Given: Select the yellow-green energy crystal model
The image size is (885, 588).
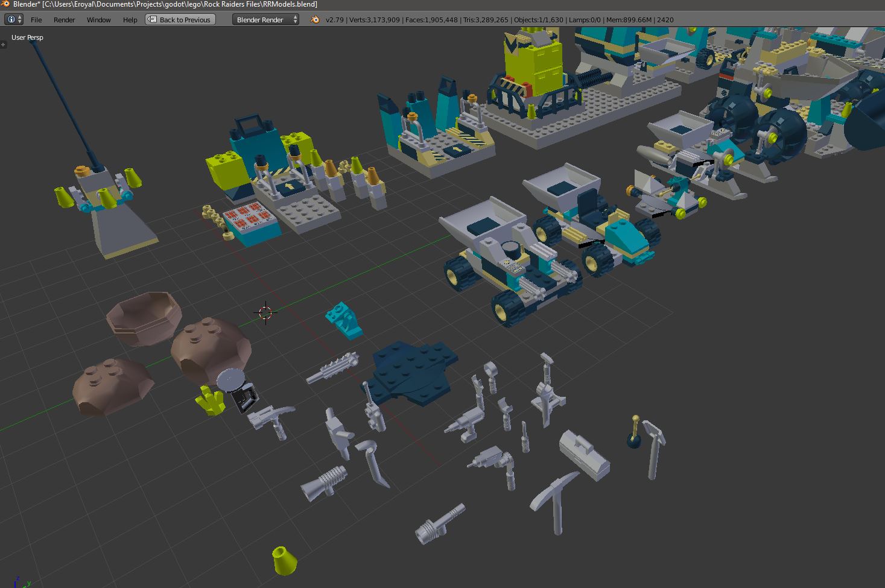Looking at the screenshot, I should 211,402.
